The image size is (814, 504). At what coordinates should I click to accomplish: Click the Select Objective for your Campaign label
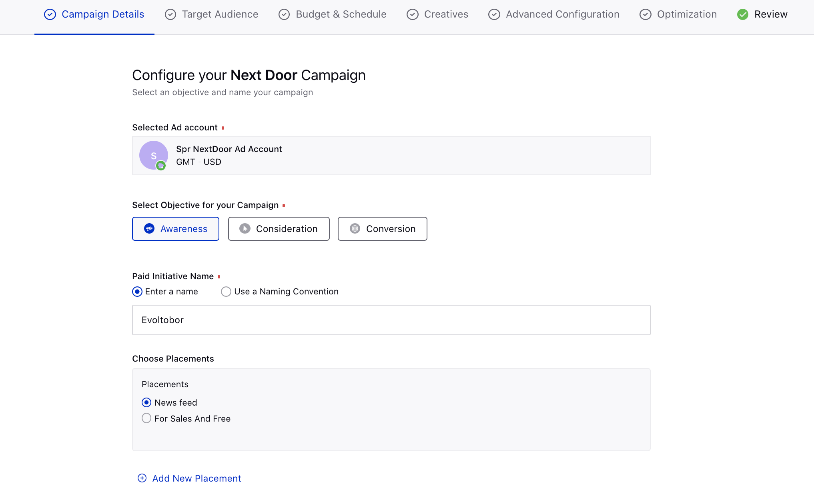[x=205, y=205]
